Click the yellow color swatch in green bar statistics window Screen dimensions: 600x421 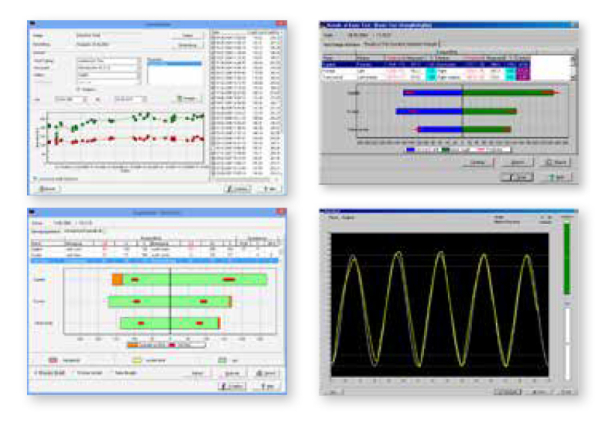(137, 360)
